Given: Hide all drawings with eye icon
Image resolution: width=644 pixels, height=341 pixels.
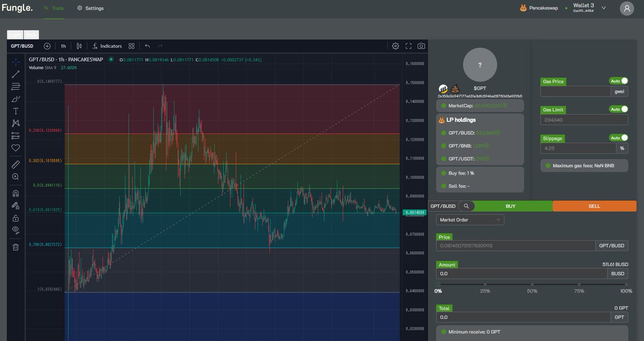Looking at the screenshot, I should [x=16, y=230].
